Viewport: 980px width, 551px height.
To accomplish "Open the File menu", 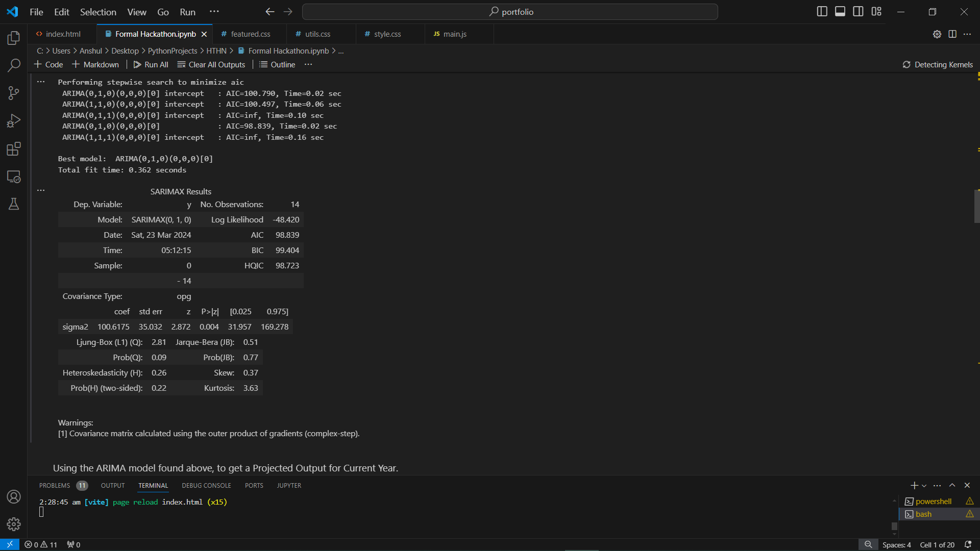I will (x=36, y=12).
